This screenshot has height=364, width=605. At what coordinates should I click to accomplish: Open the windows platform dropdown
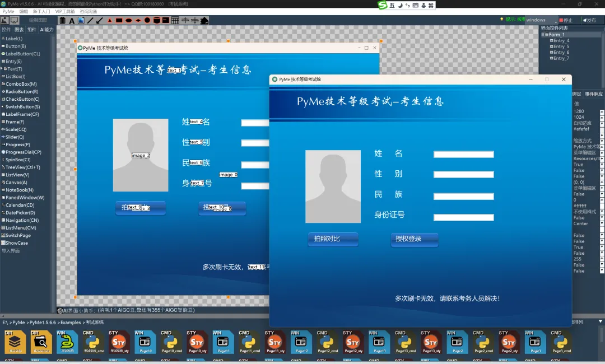coord(542,20)
